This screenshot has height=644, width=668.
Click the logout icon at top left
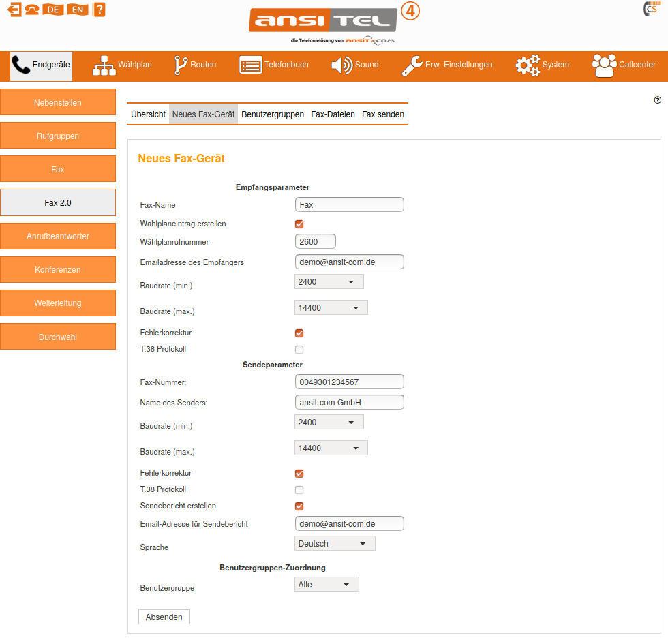[14, 10]
